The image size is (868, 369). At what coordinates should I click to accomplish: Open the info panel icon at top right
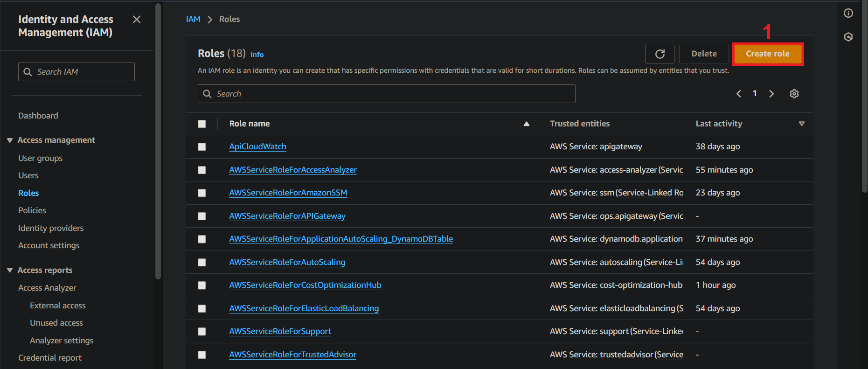(x=848, y=13)
